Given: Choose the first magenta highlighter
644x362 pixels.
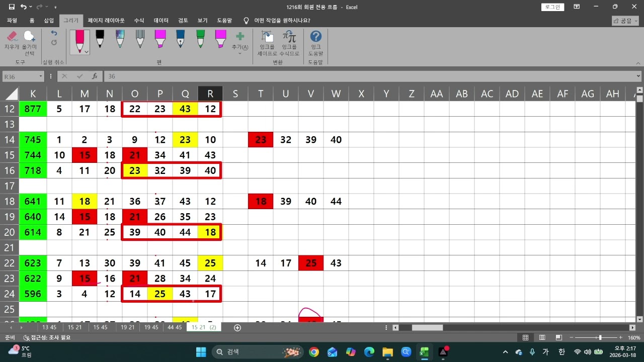Looking at the screenshot, I should [x=160, y=39].
